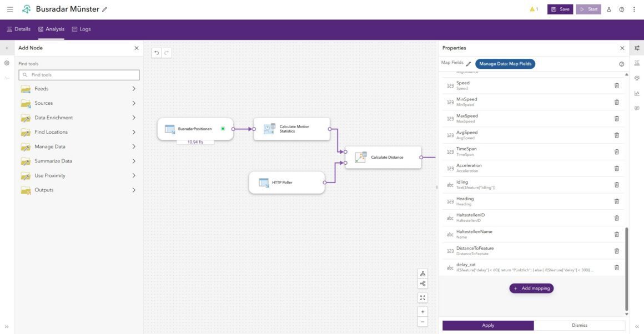
Task: Click the Find tools search field
Action: coord(79,75)
